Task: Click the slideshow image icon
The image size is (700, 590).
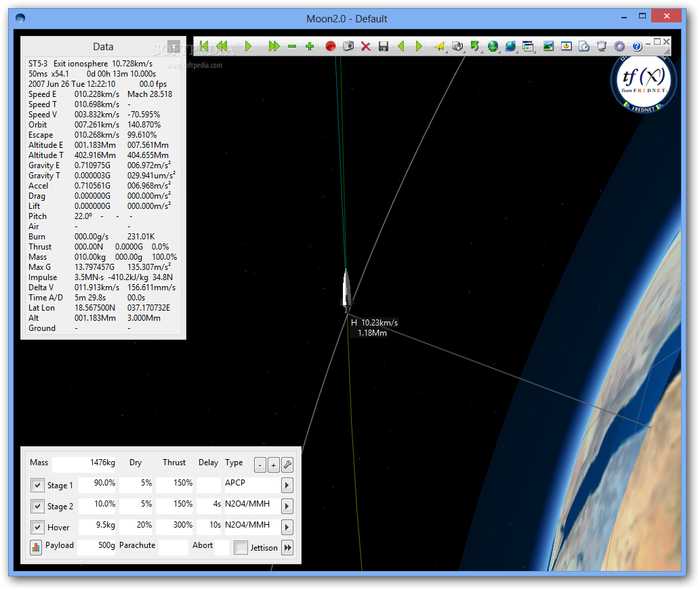Action: tap(567, 46)
